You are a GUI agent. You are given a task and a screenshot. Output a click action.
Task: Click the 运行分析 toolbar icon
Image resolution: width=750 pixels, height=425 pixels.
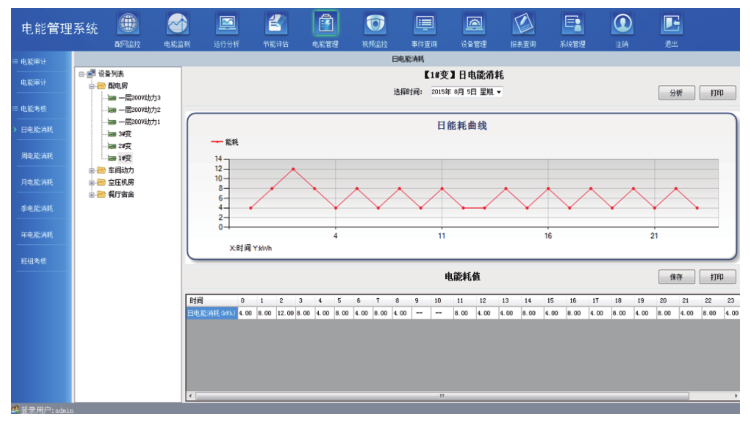click(x=227, y=26)
